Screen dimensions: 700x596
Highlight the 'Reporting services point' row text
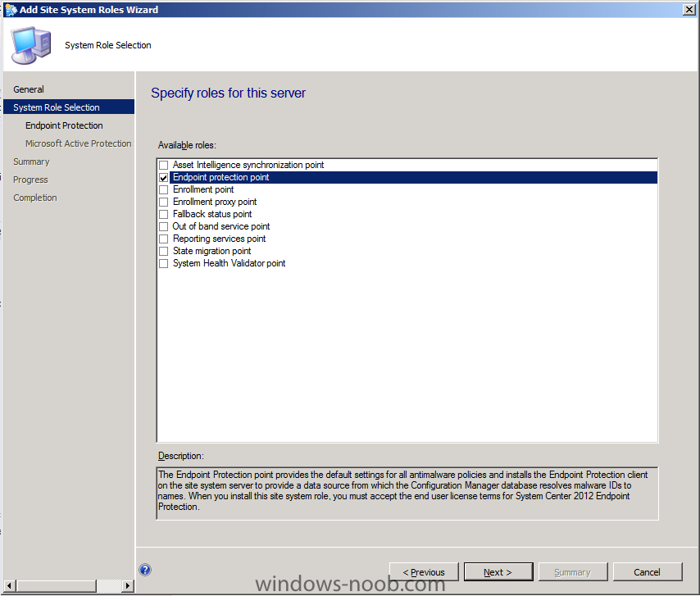(219, 239)
